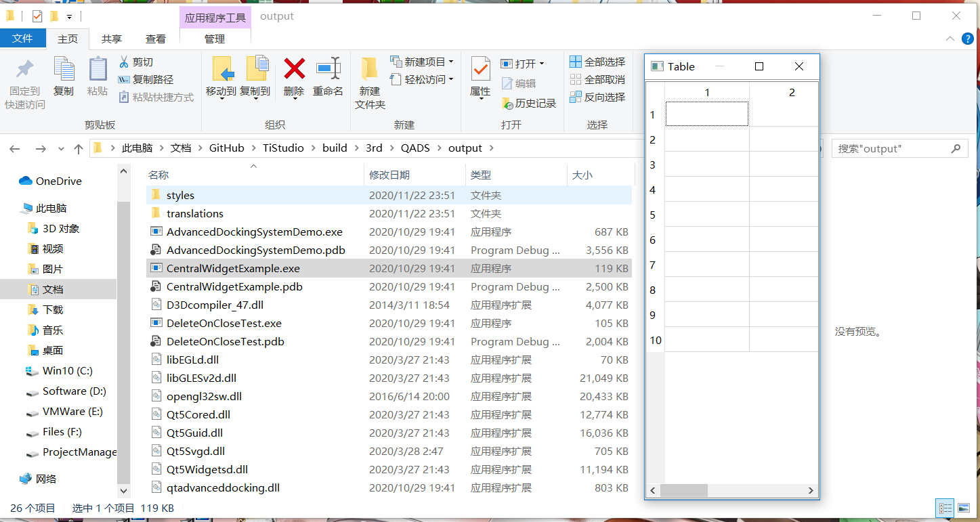Switch to the 查看 ribbon tab
The image size is (980, 522).
click(155, 39)
